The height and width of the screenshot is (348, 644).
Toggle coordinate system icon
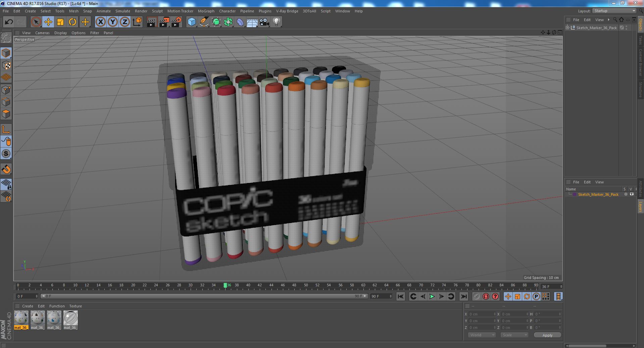[x=137, y=22]
